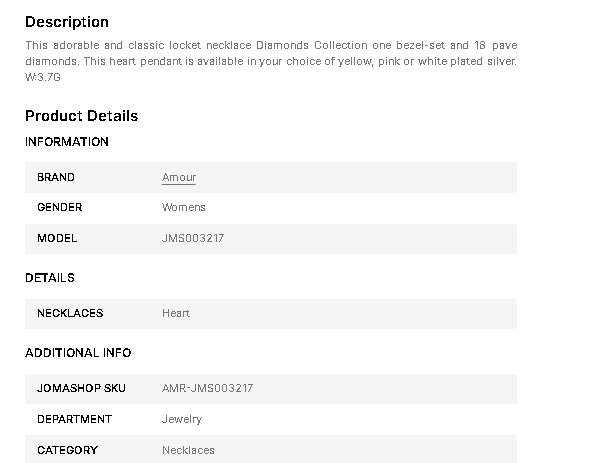Click the BRAND row label
Viewport: 612px width, 463px height.
coord(56,178)
